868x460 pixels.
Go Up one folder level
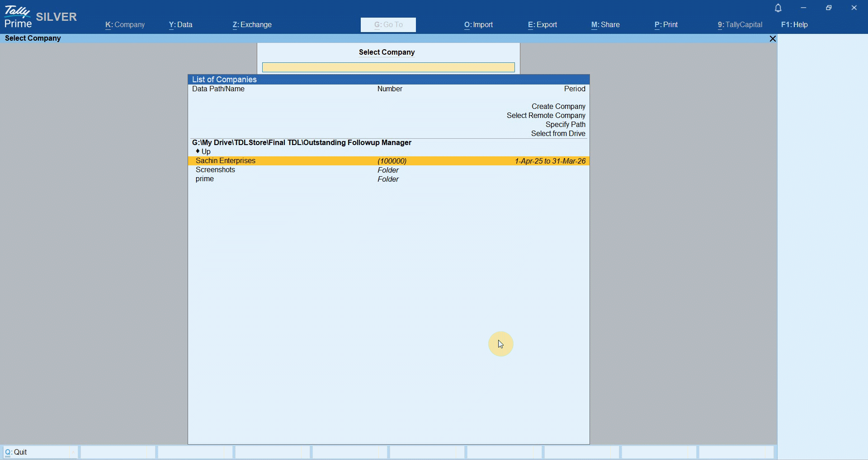point(206,152)
